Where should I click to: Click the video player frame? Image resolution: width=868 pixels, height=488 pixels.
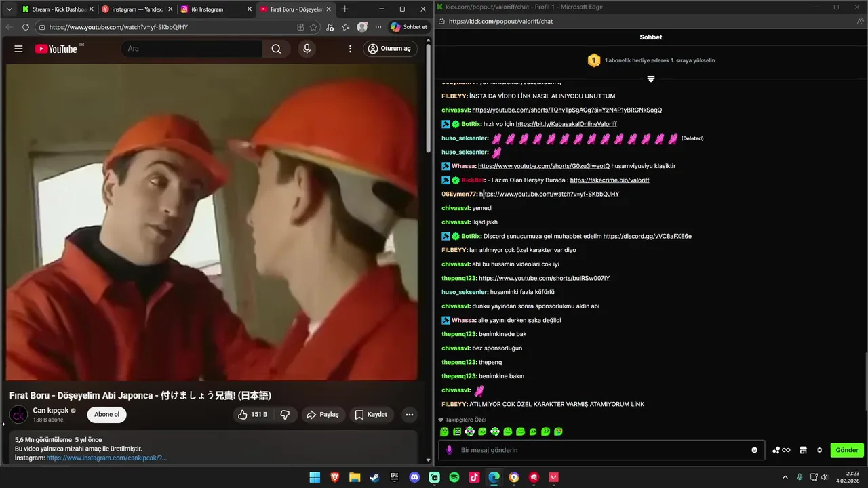pyautogui.click(x=212, y=222)
